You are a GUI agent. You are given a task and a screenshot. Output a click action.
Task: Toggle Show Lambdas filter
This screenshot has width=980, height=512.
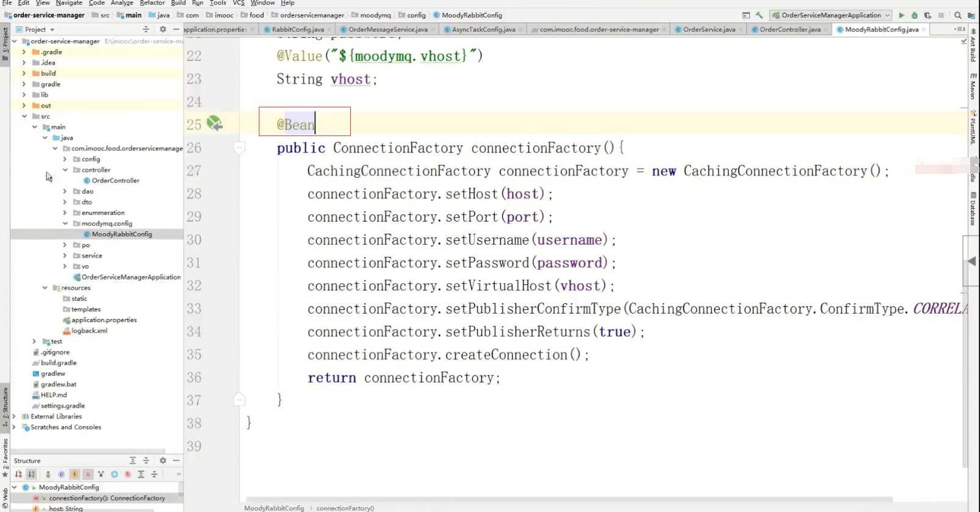(128, 474)
